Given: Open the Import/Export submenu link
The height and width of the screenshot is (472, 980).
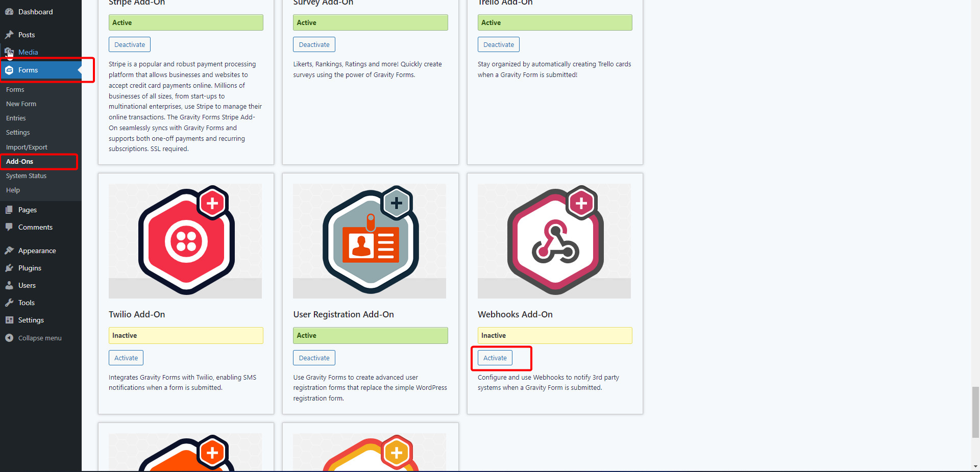Looking at the screenshot, I should click(x=27, y=147).
